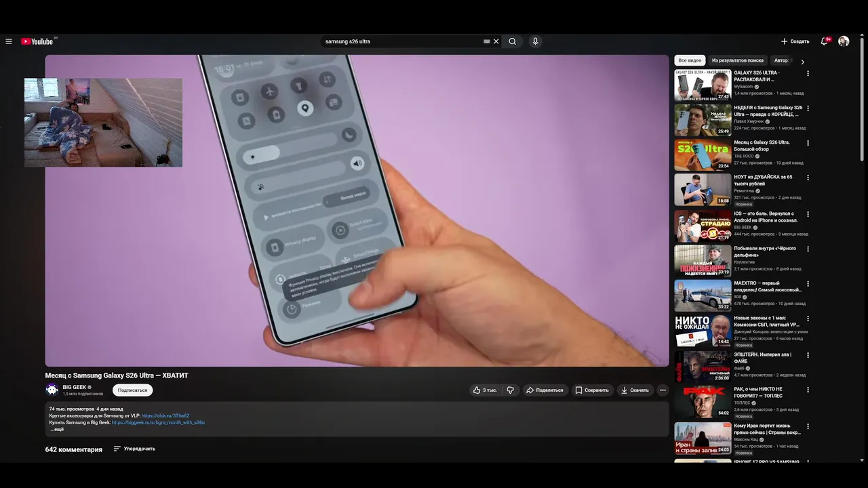Click Wylsacom channel name in sidebar
This screenshot has height=488, width=868.
click(744, 86)
